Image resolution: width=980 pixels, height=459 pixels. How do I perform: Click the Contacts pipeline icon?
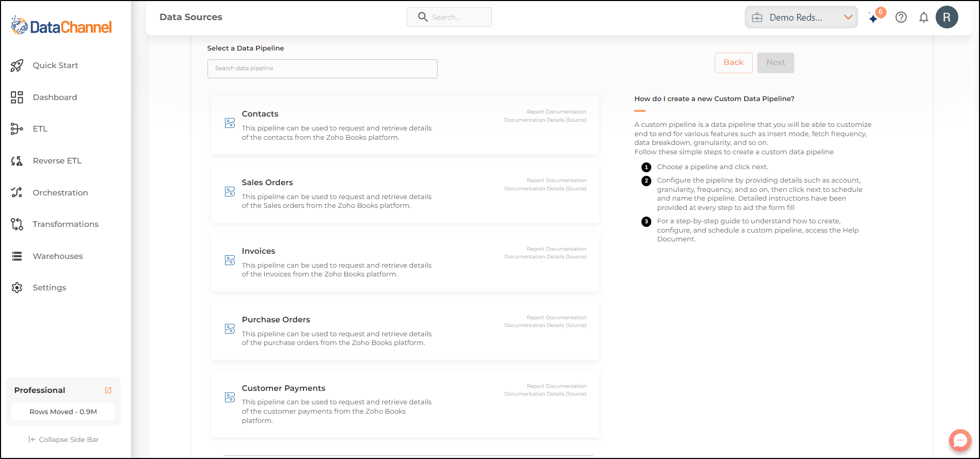click(230, 123)
